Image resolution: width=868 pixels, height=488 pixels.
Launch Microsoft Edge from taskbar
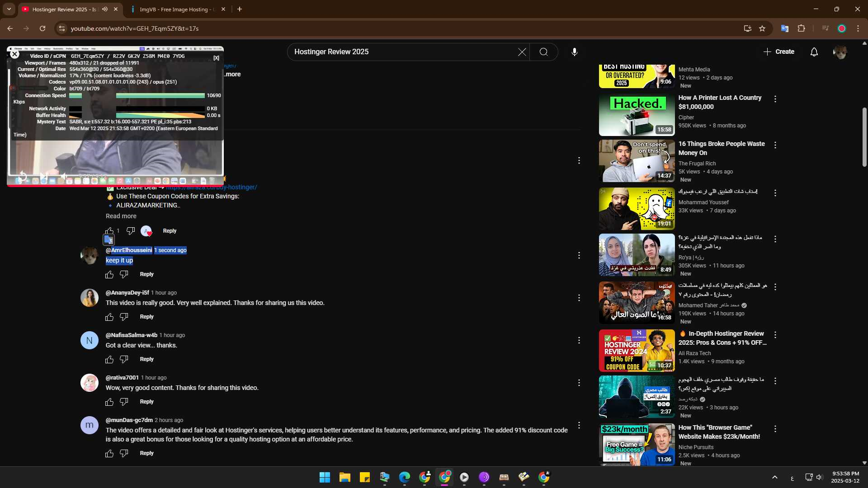(405, 477)
